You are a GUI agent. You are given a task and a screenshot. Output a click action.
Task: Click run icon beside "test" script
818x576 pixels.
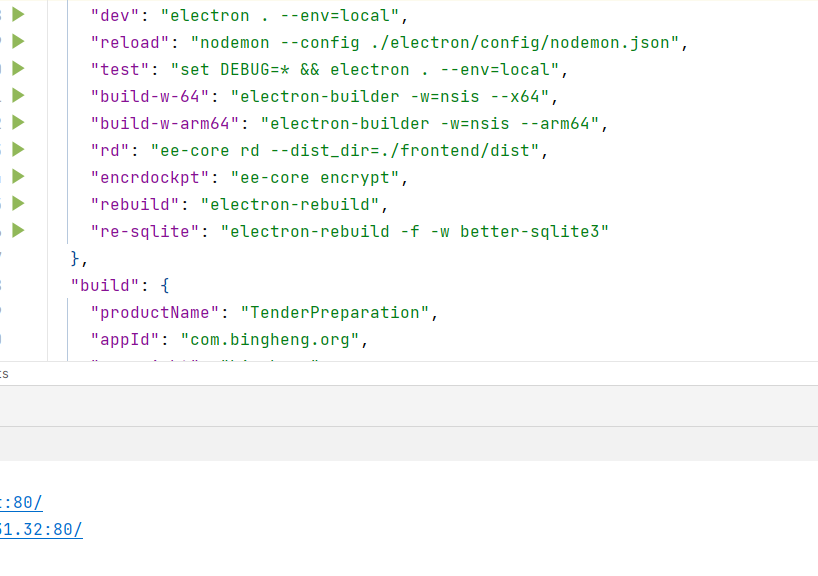click(18, 69)
